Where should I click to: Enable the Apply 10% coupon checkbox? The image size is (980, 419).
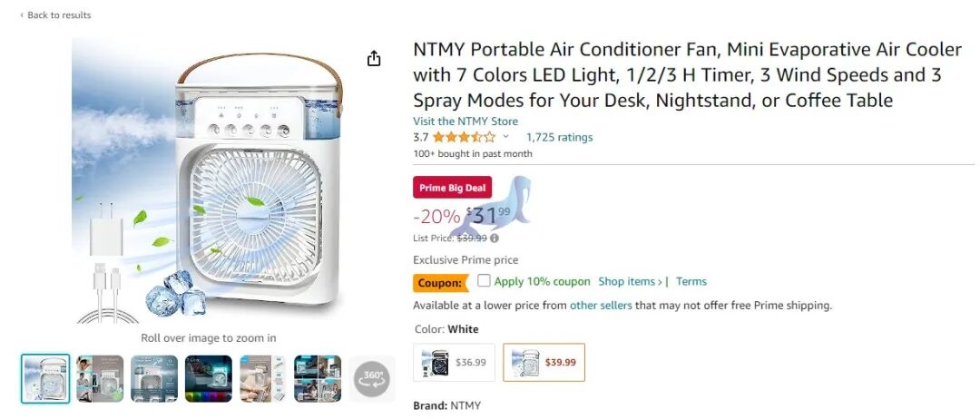pos(485,281)
